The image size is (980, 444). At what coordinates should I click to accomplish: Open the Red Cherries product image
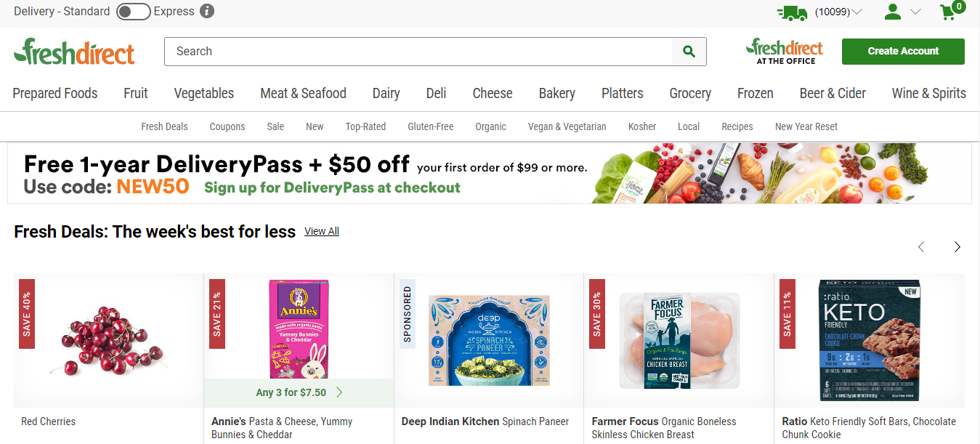pyautogui.click(x=109, y=340)
